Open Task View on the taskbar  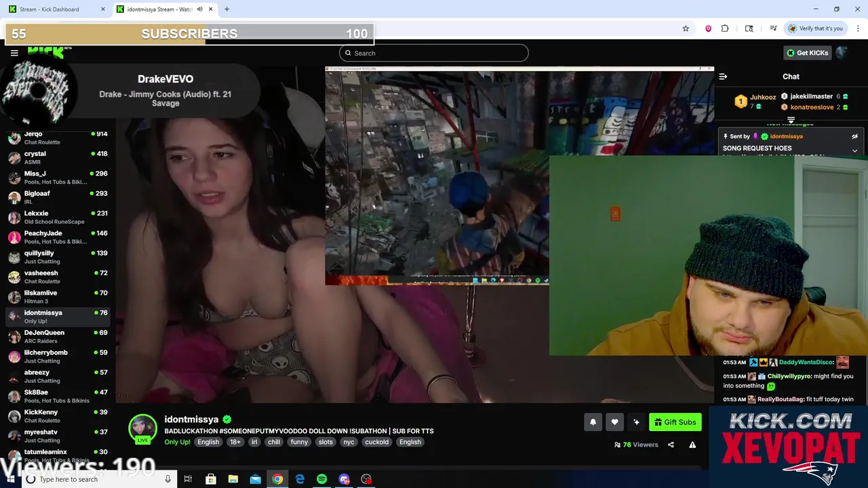[x=189, y=479]
